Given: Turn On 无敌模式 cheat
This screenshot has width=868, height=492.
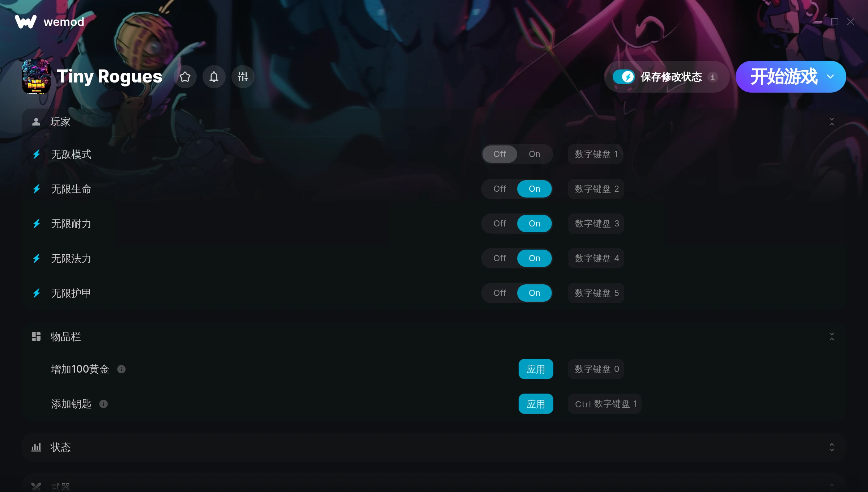Looking at the screenshot, I should pos(534,154).
